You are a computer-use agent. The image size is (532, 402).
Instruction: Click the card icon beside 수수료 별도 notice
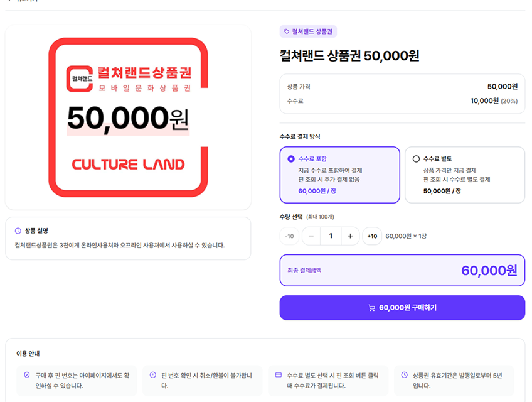(x=278, y=375)
